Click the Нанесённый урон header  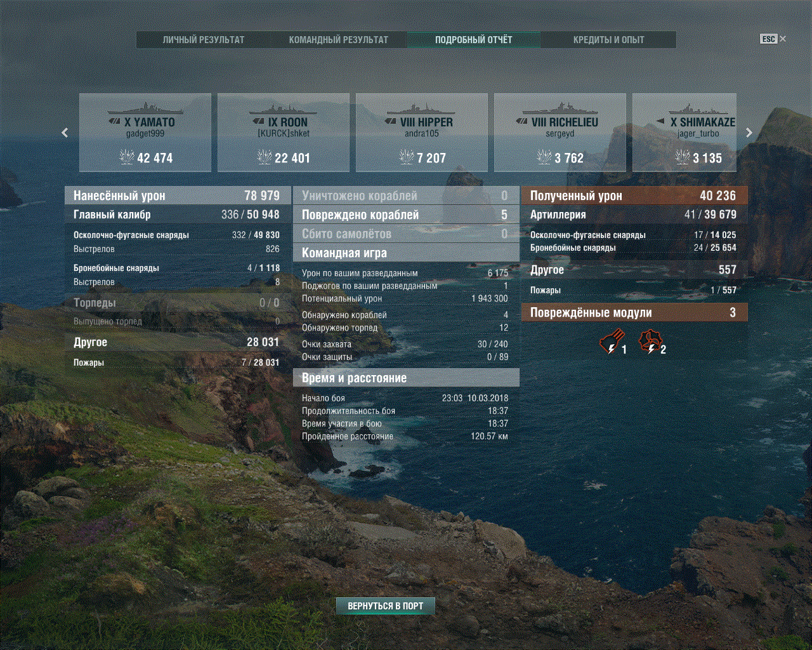178,196
